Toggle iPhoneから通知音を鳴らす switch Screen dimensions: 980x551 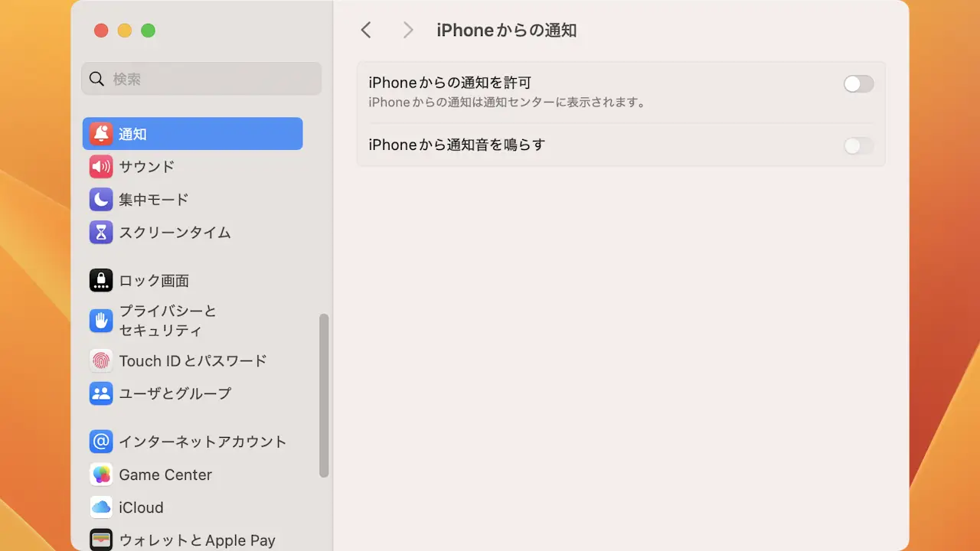(x=858, y=145)
